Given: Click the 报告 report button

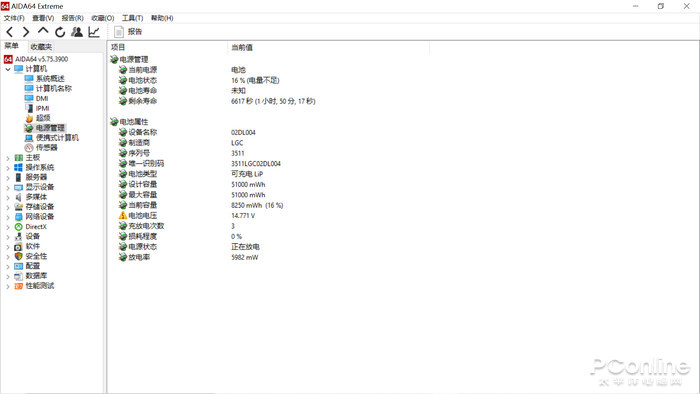Looking at the screenshot, I should [128, 32].
